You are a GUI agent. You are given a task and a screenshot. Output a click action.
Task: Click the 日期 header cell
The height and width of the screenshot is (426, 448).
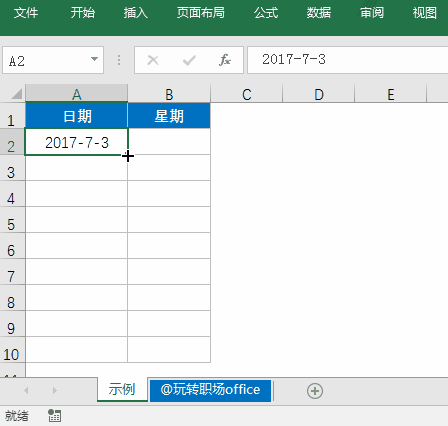point(77,116)
